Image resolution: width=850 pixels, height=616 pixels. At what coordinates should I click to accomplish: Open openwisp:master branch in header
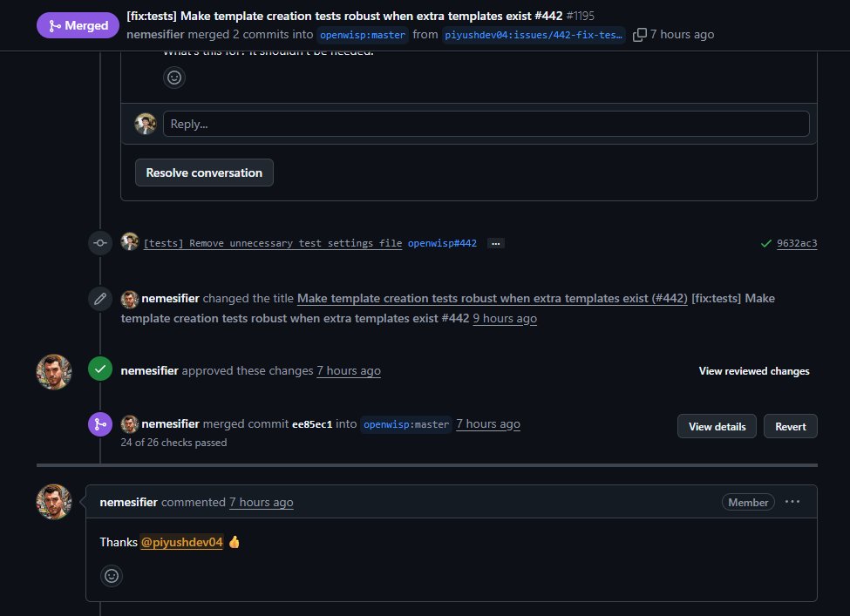coord(362,35)
